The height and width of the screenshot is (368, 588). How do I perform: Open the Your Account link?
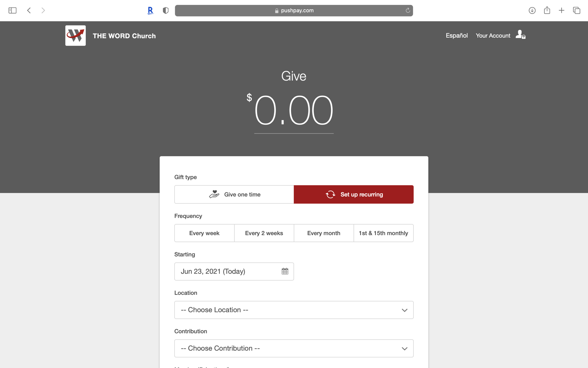click(x=493, y=36)
